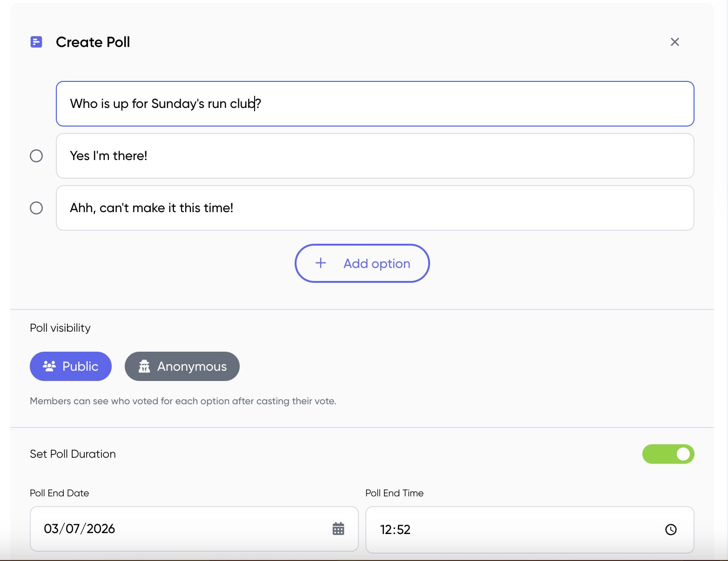Click the poll icon beside Create Poll

(36, 42)
